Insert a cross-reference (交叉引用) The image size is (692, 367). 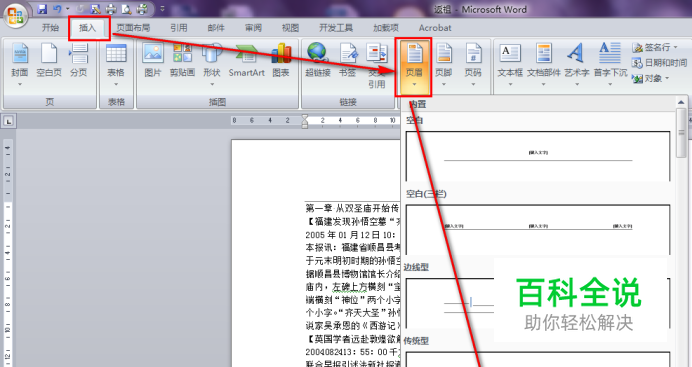point(377,65)
